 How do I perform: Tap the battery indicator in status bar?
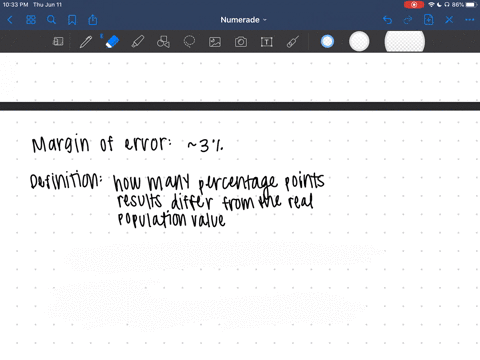point(472,5)
